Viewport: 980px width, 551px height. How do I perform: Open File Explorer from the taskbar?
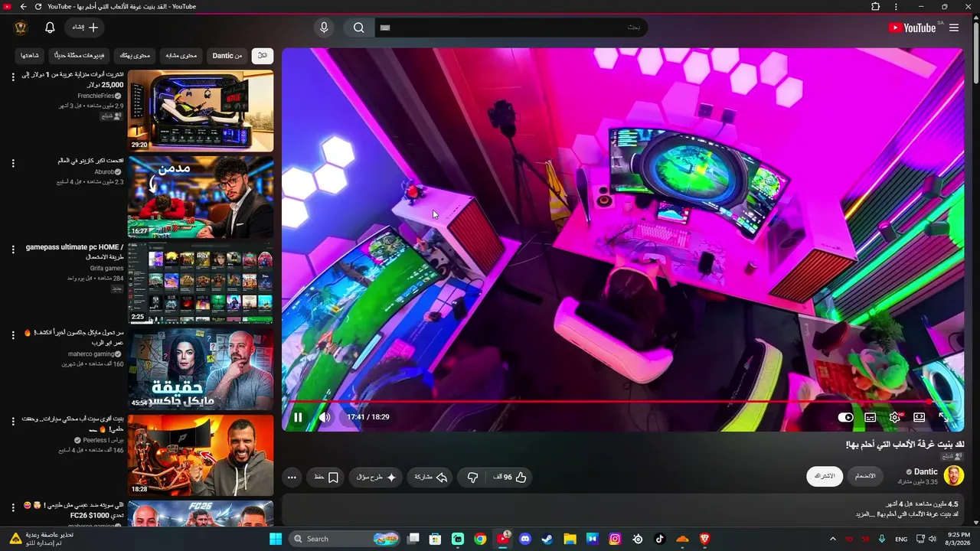coord(570,539)
